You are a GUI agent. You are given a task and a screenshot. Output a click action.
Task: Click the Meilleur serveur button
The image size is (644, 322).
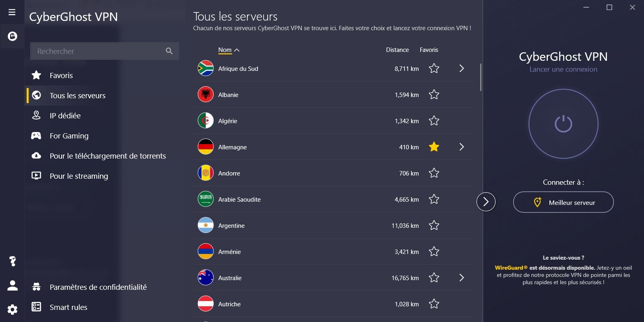tap(563, 202)
